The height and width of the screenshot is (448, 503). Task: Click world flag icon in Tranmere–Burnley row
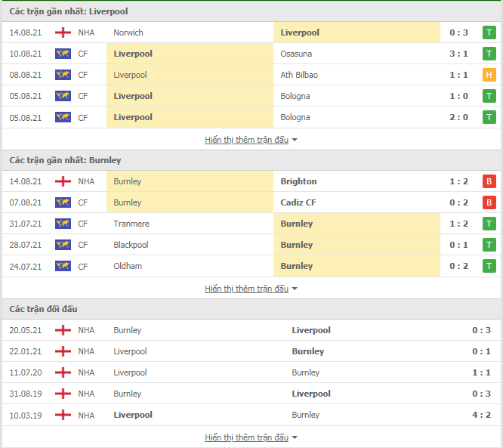[x=63, y=224]
